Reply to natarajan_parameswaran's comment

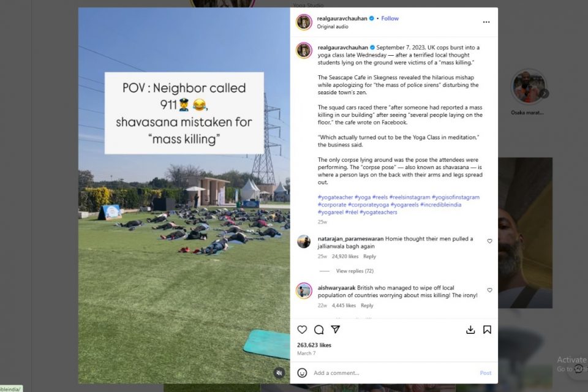pyautogui.click(x=369, y=257)
